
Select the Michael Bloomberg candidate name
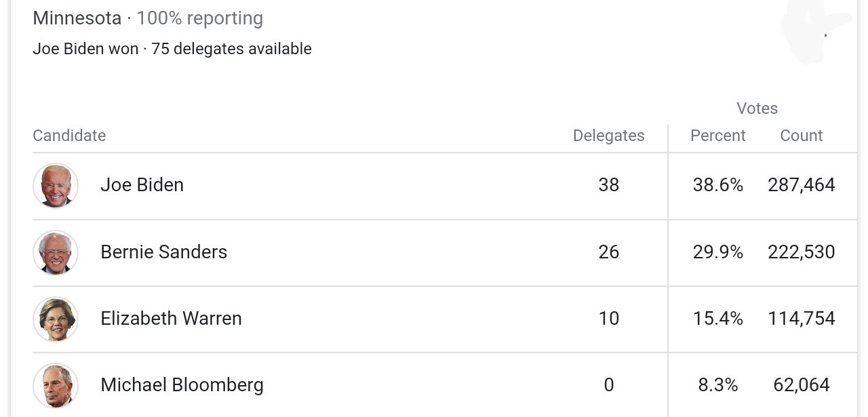tap(182, 385)
